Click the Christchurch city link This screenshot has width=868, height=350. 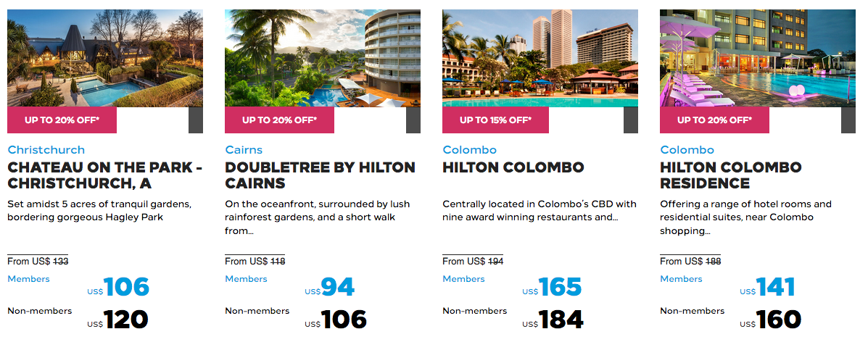click(x=46, y=150)
